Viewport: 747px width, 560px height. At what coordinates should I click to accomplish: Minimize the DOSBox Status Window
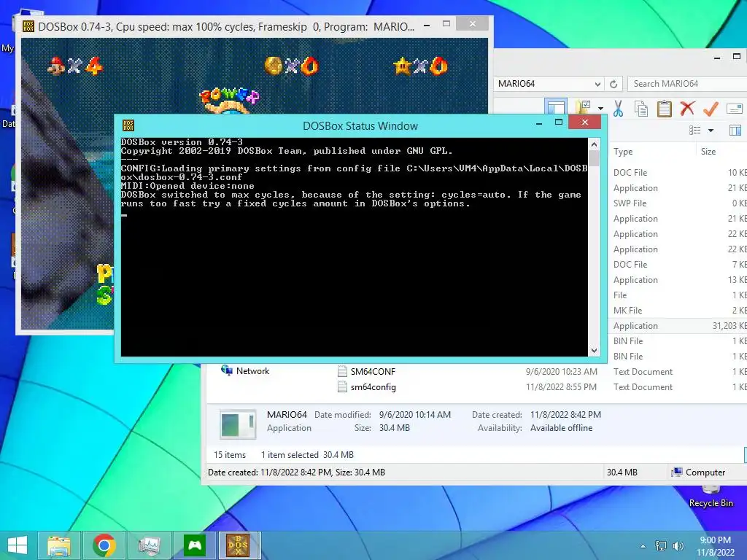tap(539, 122)
